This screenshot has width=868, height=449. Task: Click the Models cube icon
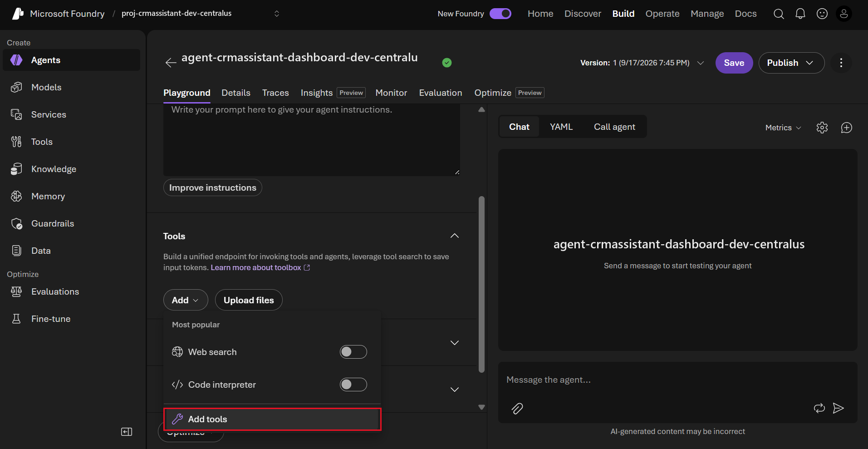16,87
